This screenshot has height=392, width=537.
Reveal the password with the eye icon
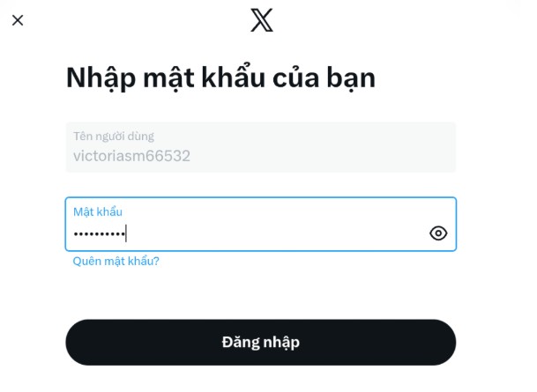tap(438, 233)
